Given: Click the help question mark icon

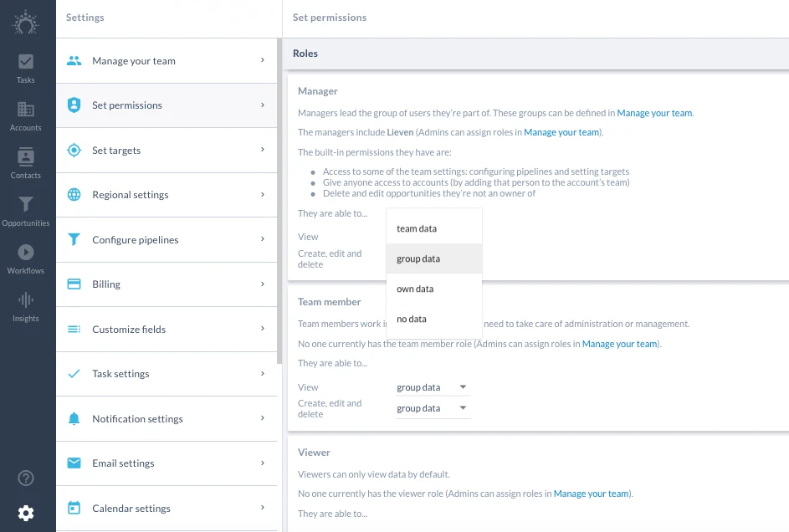Looking at the screenshot, I should (26, 478).
